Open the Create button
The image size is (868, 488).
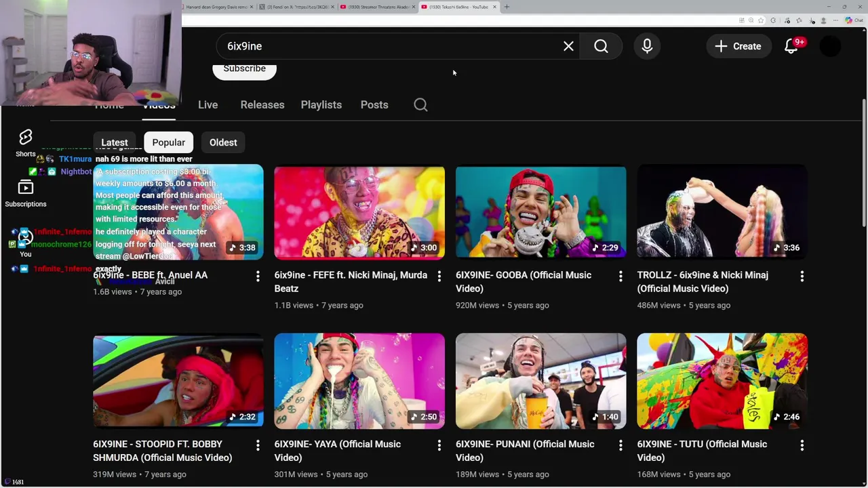point(738,46)
